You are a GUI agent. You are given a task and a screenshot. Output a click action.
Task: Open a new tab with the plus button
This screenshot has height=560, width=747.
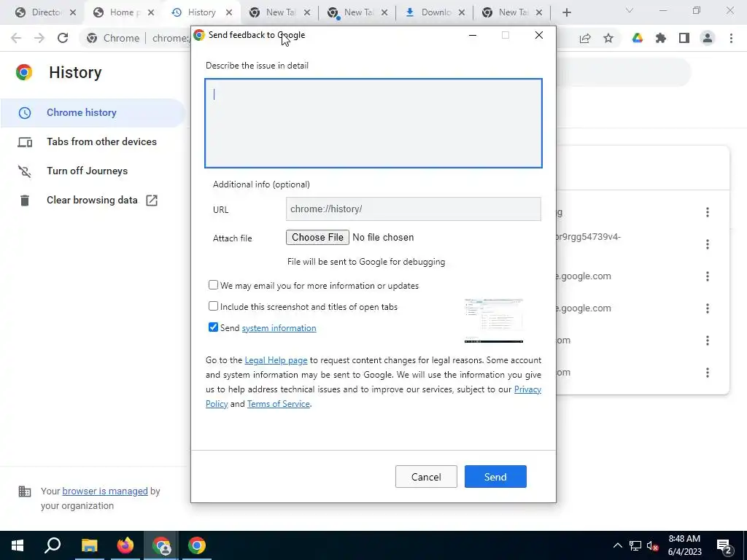(x=566, y=12)
